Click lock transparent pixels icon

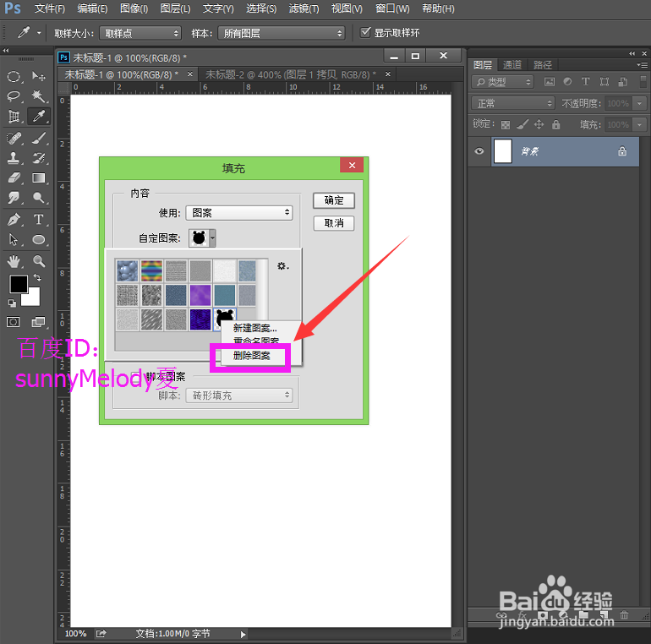pyautogui.click(x=506, y=124)
